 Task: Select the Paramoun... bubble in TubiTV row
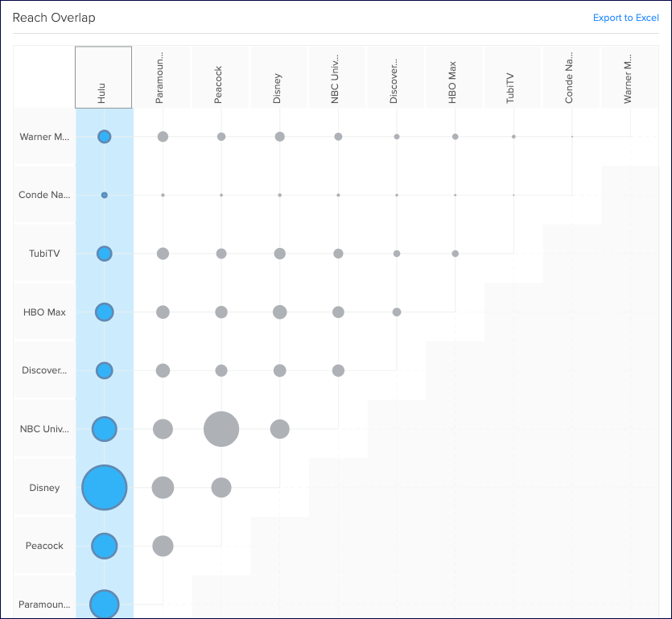163,254
